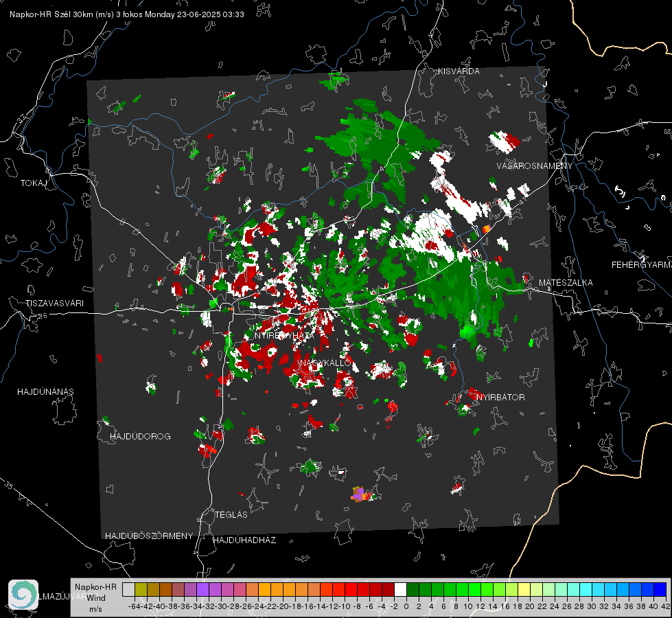Screen dimensions: 672x618
Task: Pick the light gray swatch at the legend start
Action: pyautogui.click(x=128, y=589)
